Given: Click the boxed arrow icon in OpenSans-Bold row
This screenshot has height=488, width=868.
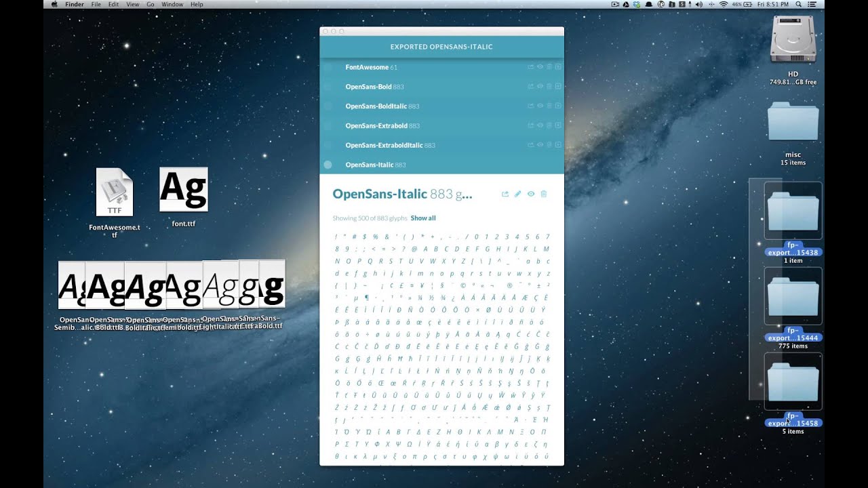Looking at the screenshot, I should click(x=558, y=87).
